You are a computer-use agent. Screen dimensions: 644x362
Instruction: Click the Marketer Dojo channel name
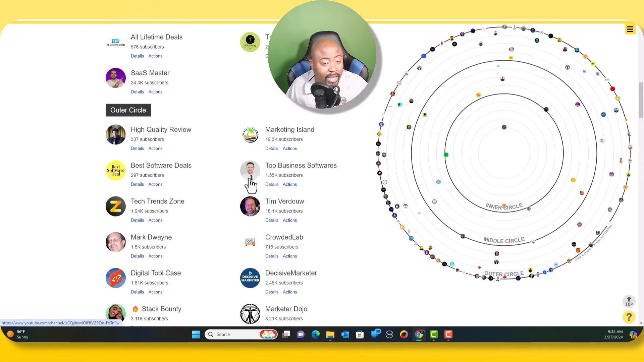[x=286, y=309]
